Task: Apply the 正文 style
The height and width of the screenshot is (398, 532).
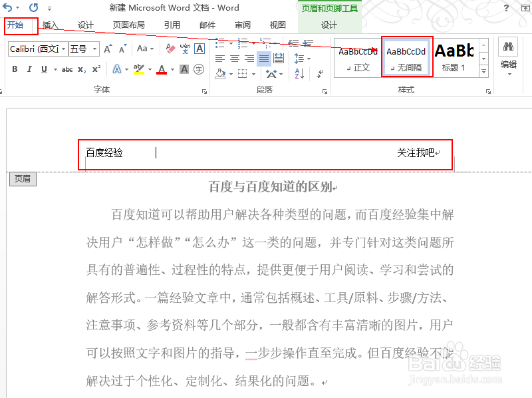Action: (x=358, y=58)
